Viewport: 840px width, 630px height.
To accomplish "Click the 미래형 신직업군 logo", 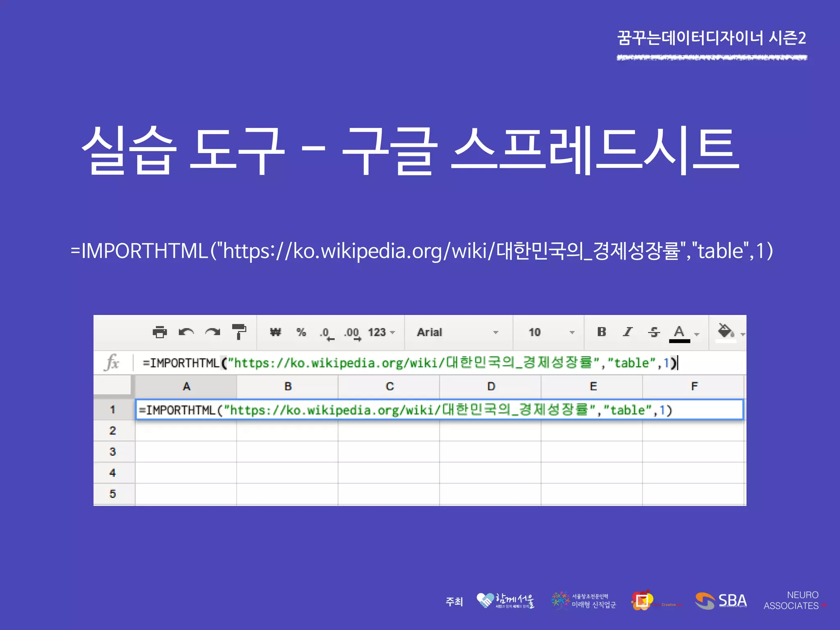I will click(x=584, y=601).
